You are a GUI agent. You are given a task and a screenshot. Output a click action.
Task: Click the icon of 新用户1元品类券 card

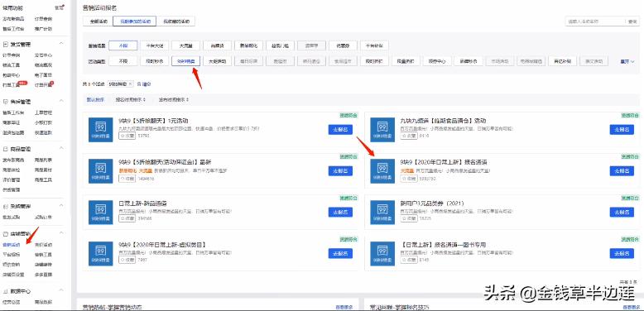(x=382, y=212)
